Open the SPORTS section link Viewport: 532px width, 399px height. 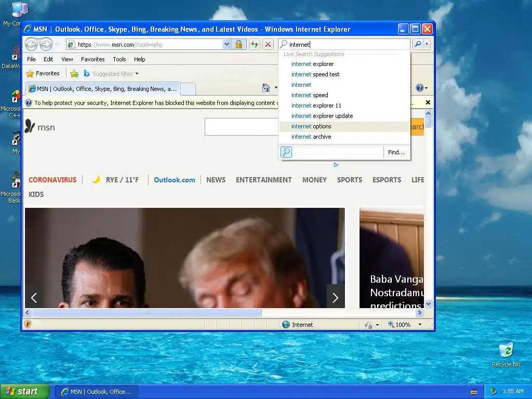(350, 180)
